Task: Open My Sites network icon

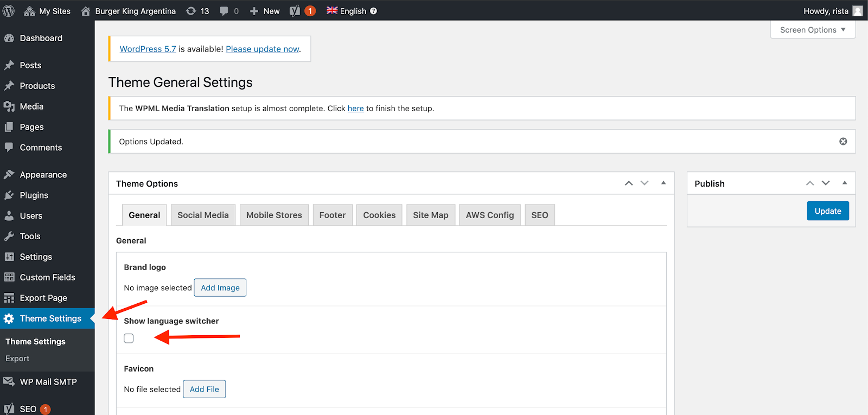Action: tap(30, 11)
